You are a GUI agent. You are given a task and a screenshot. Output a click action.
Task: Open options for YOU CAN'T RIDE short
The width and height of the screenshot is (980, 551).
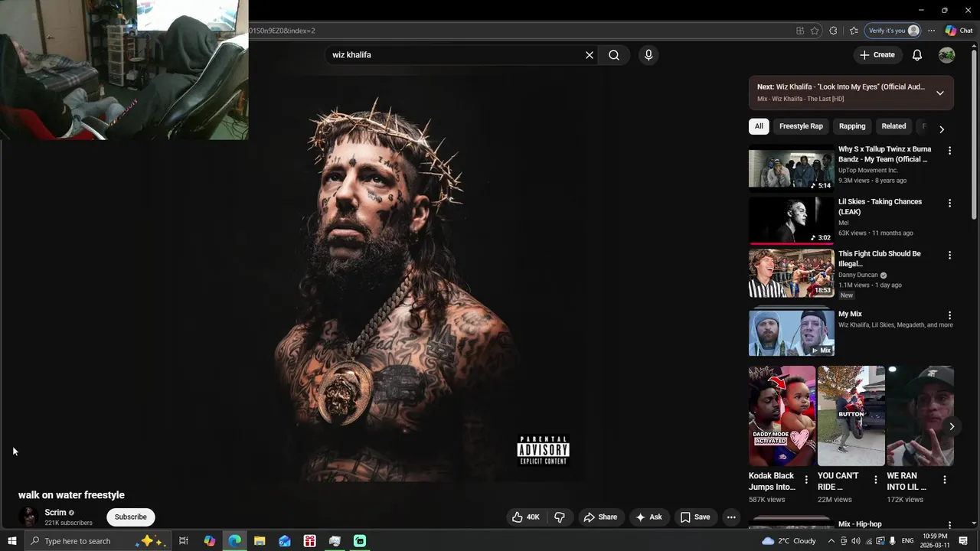[x=875, y=480]
